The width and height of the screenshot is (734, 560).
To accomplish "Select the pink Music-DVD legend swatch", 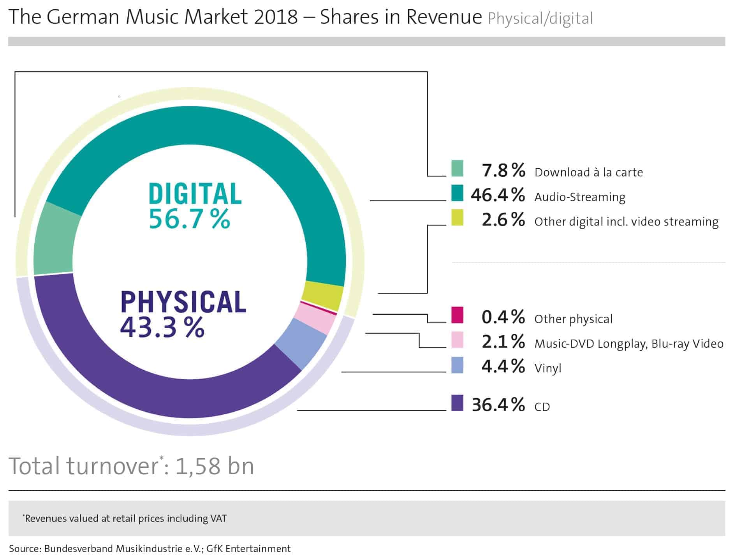I will pos(457,340).
